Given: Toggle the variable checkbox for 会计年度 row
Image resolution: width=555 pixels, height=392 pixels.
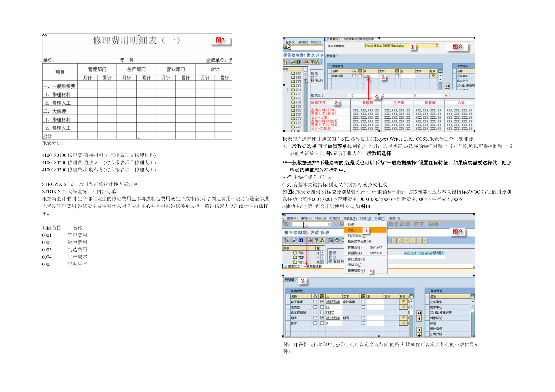Looking at the screenshot, I should 322,302.
